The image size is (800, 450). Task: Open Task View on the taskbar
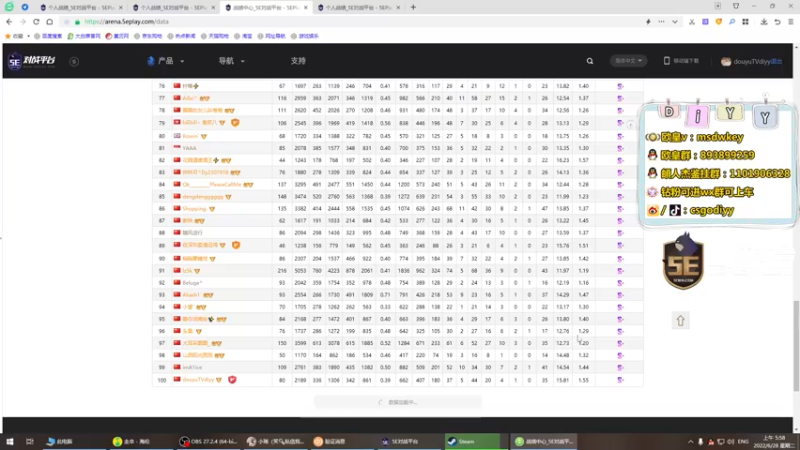tap(30, 441)
